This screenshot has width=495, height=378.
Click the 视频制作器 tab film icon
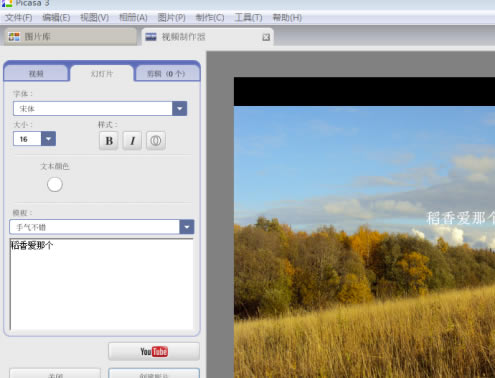tap(151, 37)
